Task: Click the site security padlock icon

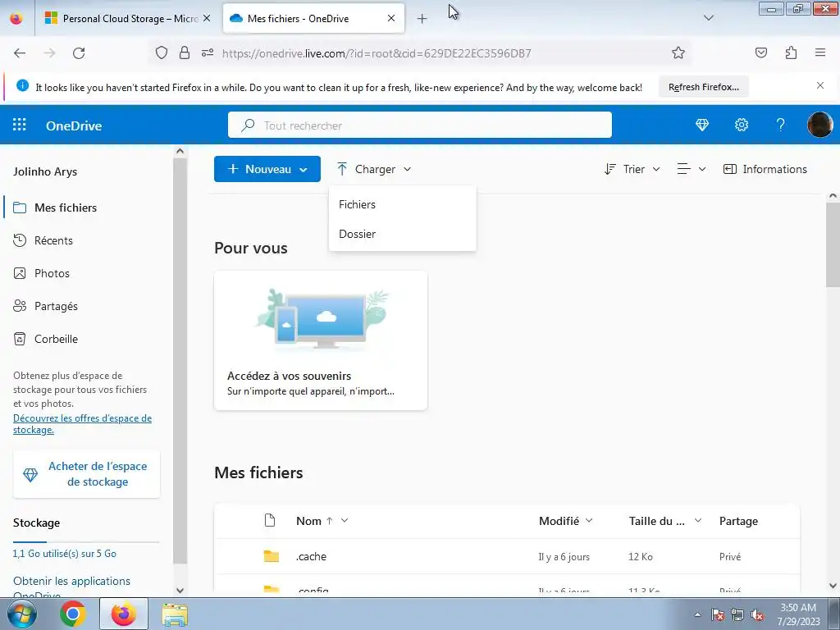Action: [x=185, y=52]
